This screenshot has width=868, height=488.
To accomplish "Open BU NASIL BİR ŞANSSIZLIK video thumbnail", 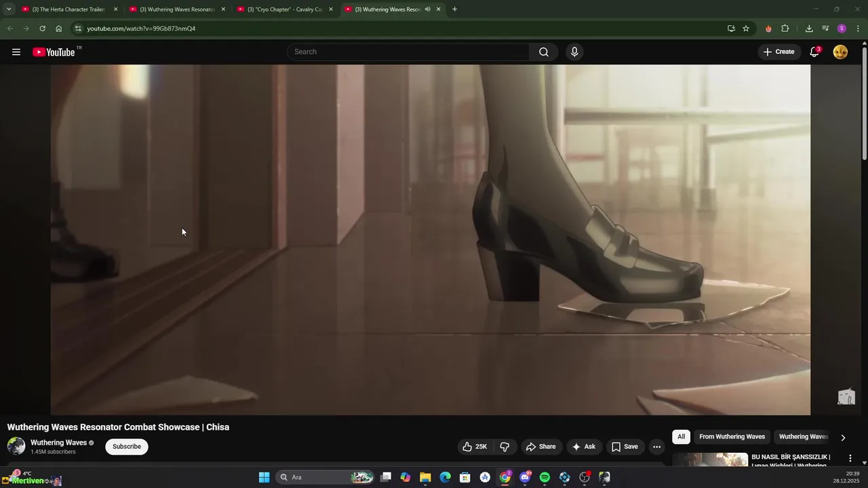I will pyautogui.click(x=710, y=460).
